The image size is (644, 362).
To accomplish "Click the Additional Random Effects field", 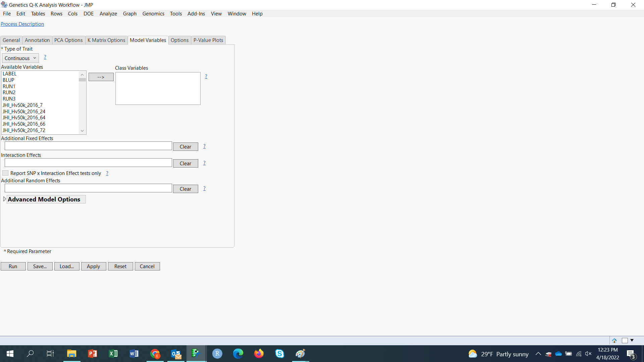I will [x=88, y=188].
